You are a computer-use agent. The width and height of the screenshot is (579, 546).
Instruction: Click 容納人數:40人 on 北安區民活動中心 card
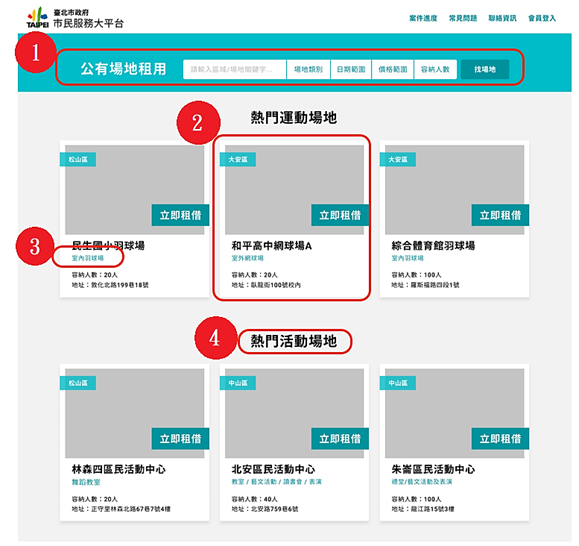click(254, 499)
